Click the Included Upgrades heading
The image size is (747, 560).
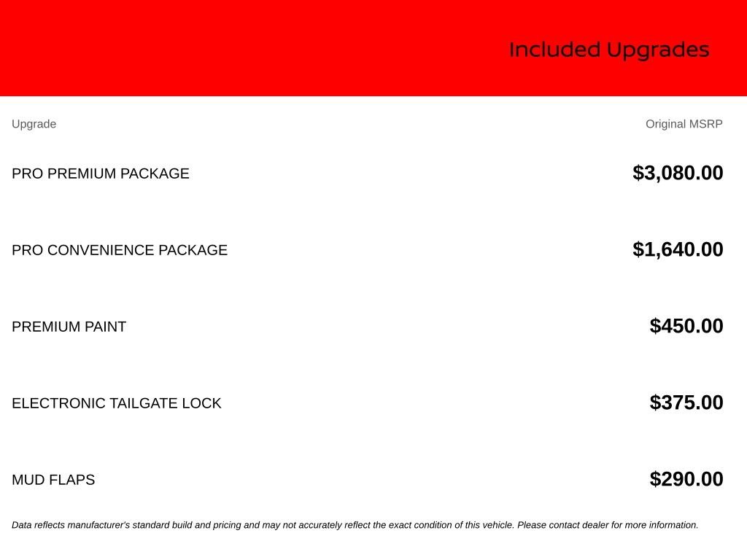point(609,50)
